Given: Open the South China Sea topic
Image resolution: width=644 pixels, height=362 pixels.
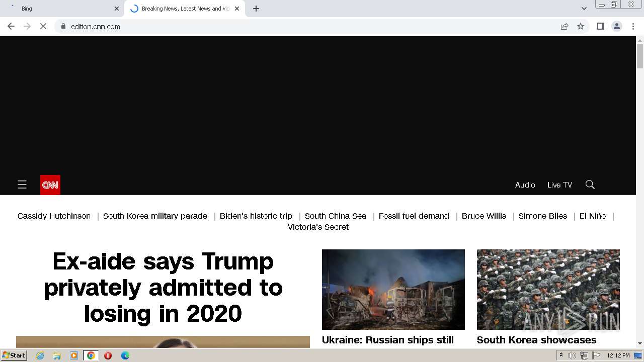Looking at the screenshot, I should coord(335,216).
